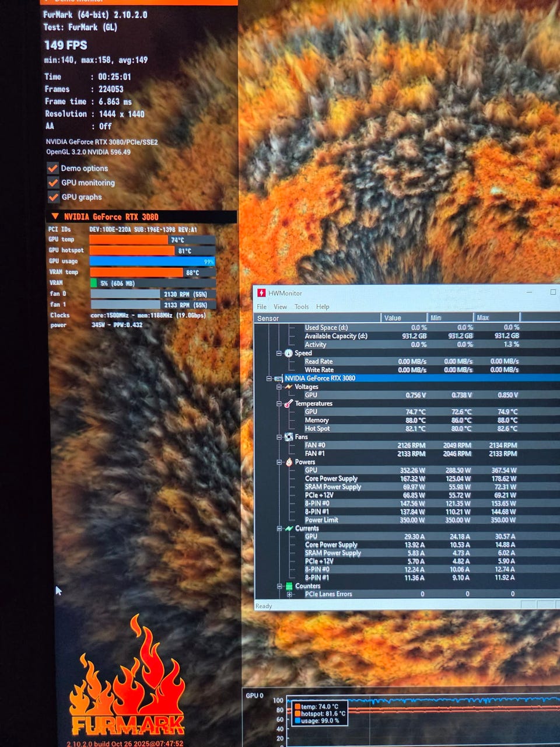Select the Power Limit row
Image resolution: width=560 pixels, height=747 pixels.
[407, 520]
